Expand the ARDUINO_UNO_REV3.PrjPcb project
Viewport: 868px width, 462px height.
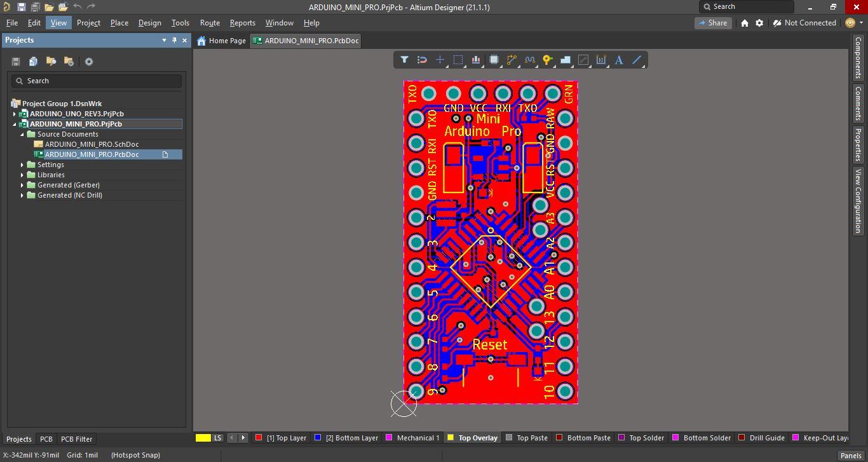point(15,114)
